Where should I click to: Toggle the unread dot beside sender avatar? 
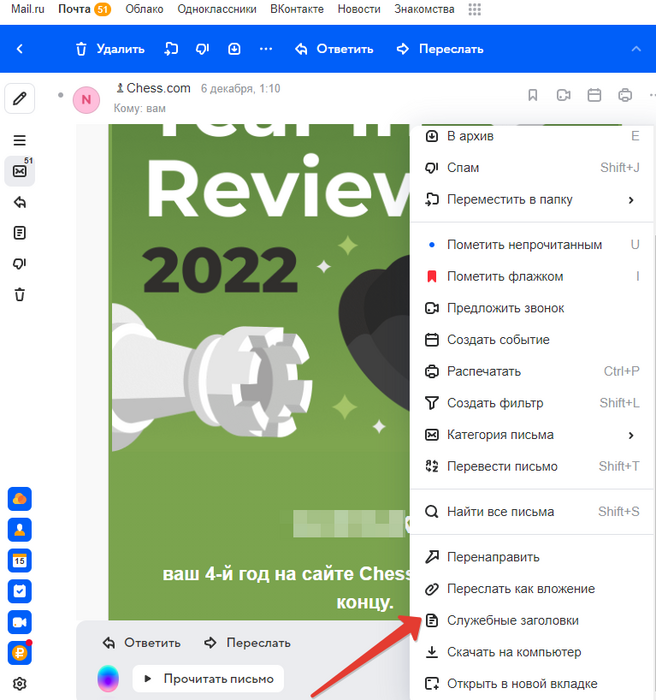(x=61, y=95)
